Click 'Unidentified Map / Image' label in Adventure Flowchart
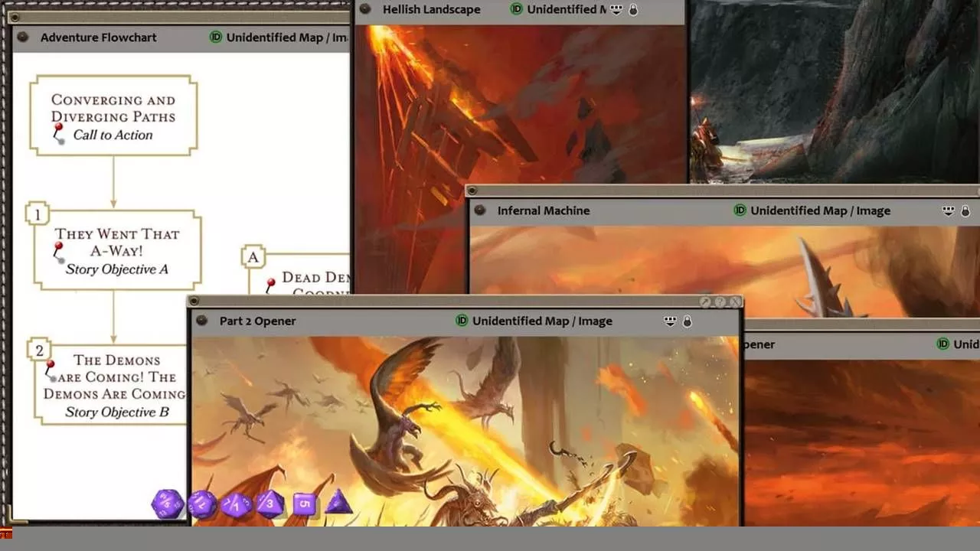The height and width of the screenshot is (551, 980). tap(288, 37)
